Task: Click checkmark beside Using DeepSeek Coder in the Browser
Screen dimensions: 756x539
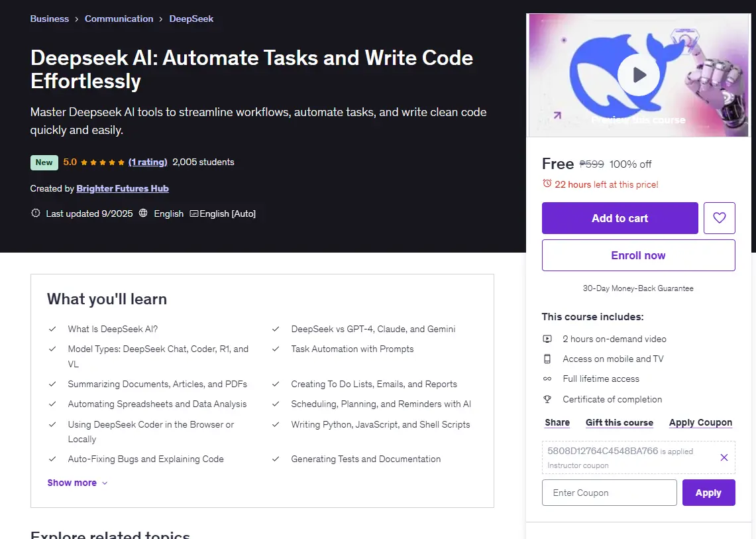Action: pos(52,425)
